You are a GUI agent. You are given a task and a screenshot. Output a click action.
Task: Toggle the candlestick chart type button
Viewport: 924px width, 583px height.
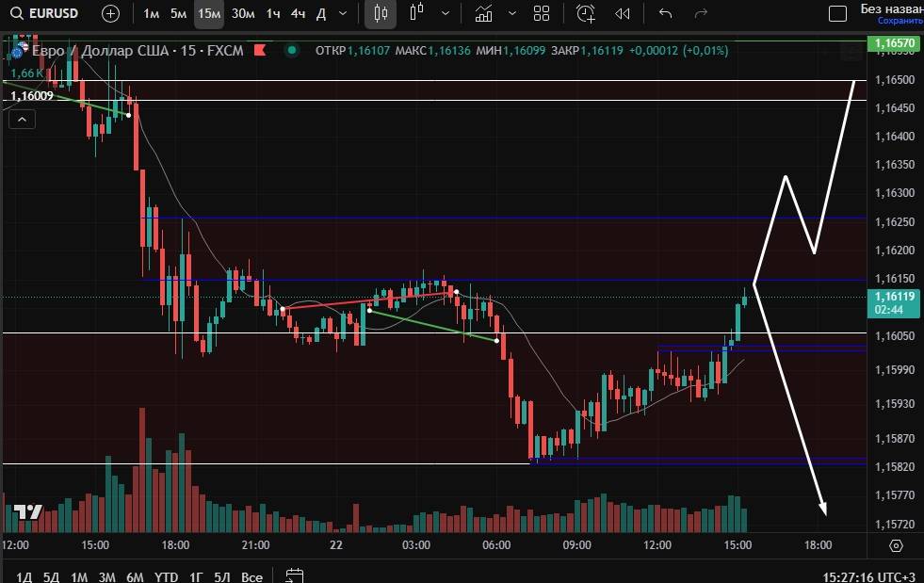tap(381, 13)
